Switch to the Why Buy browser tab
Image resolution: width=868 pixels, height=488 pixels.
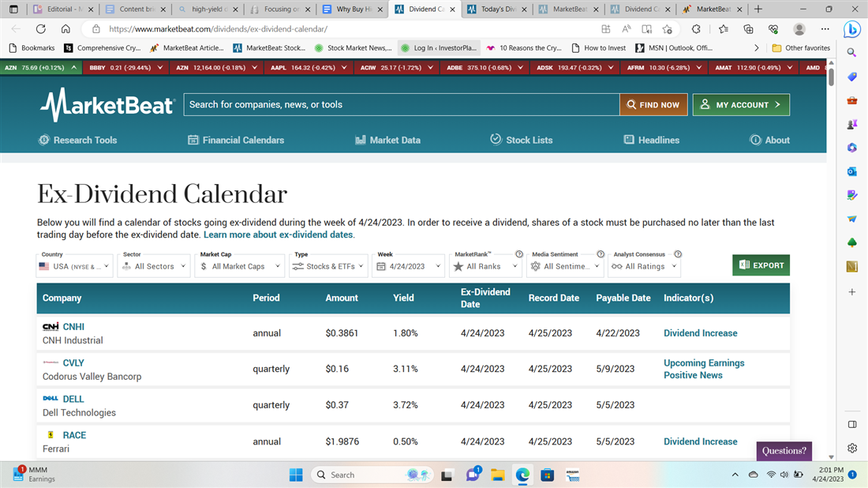click(x=354, y=9)
